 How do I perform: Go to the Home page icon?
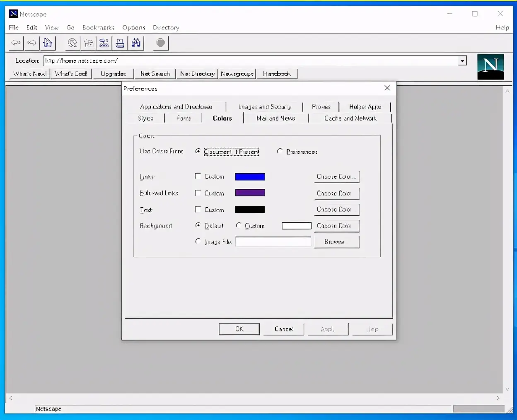point(48,43)
